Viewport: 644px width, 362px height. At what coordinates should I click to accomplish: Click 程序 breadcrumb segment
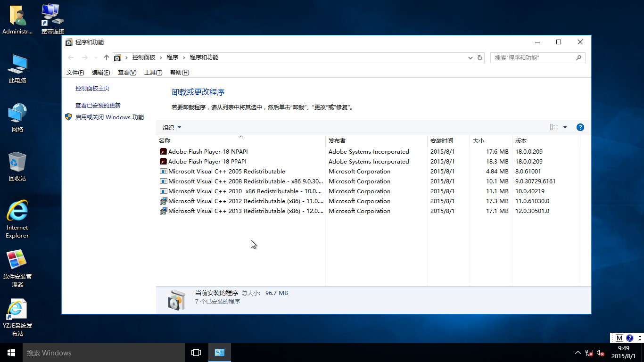pyautogui.click(x=173, y=58)
